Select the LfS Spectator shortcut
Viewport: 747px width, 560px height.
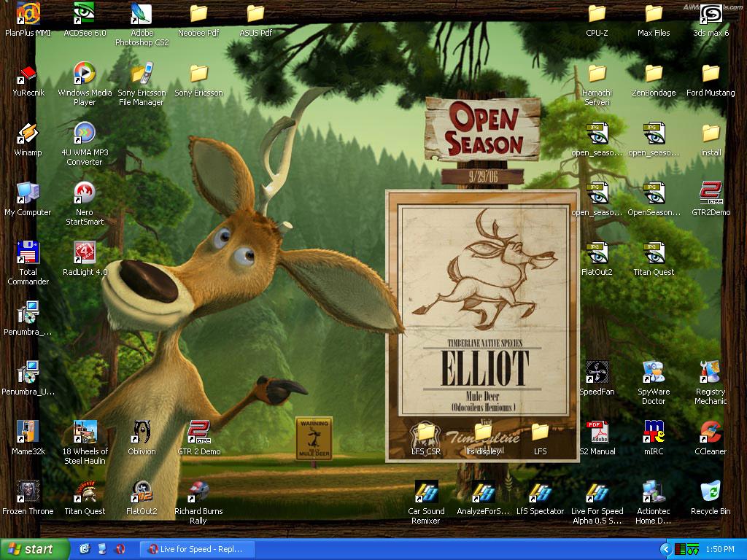tap(540, 492)
